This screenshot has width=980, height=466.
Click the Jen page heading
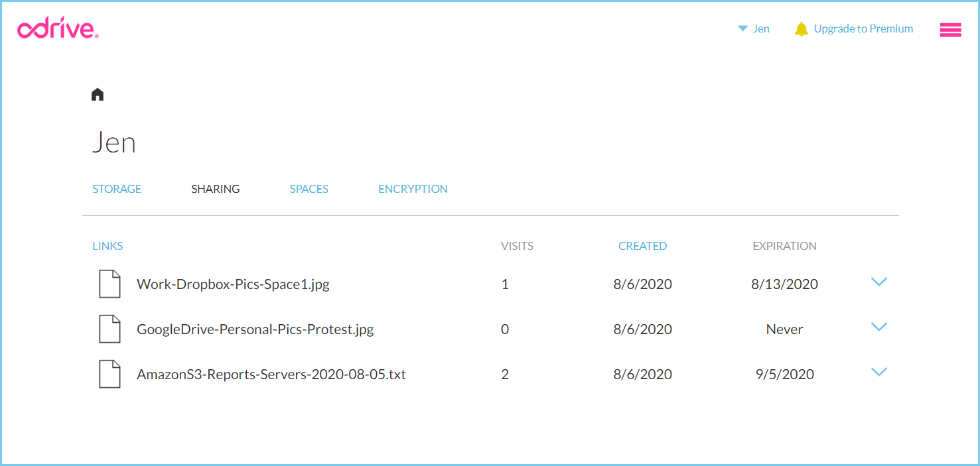point(113,143)
